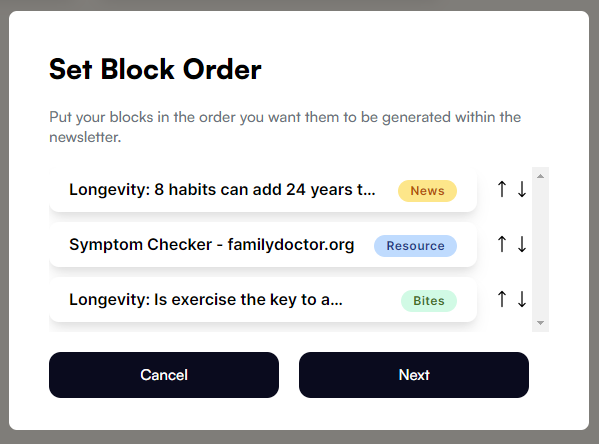Click the blue Resource tag
Screen dimensions: 599x444
415,246
